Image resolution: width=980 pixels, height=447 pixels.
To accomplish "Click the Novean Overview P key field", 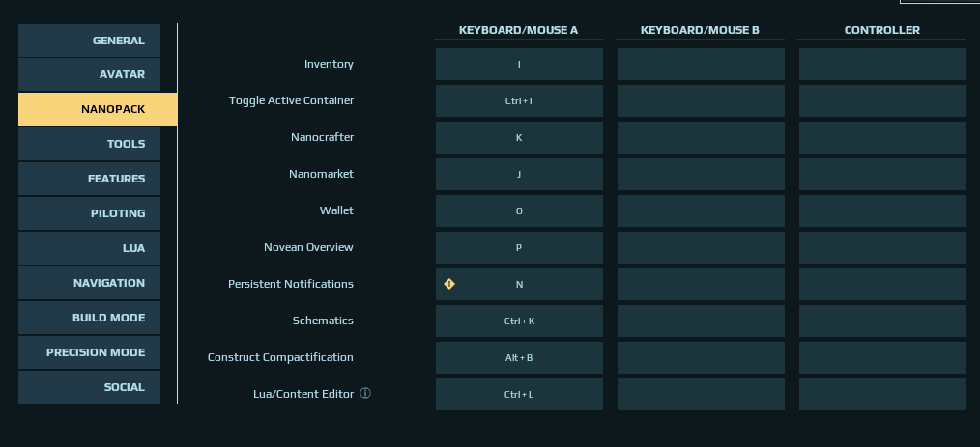I will (x=519, y=248).
